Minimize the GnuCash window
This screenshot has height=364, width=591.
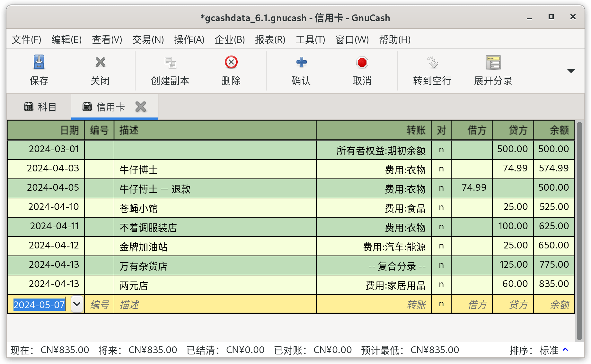[529, 18]
